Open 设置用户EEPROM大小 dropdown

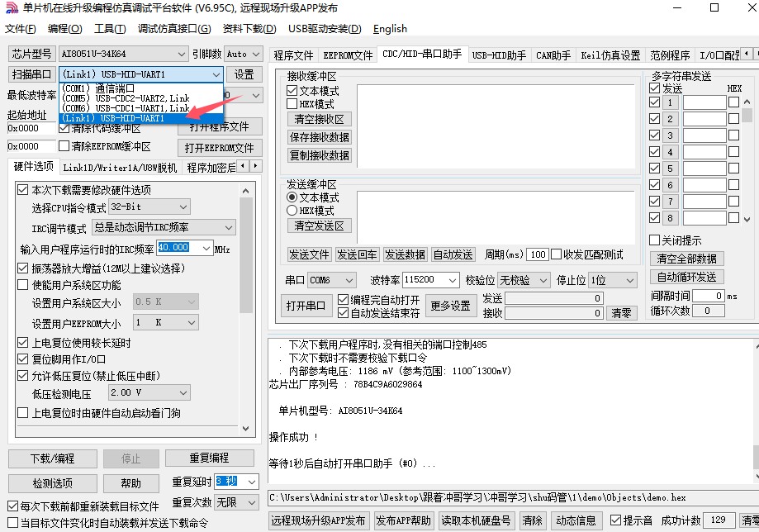165,322
